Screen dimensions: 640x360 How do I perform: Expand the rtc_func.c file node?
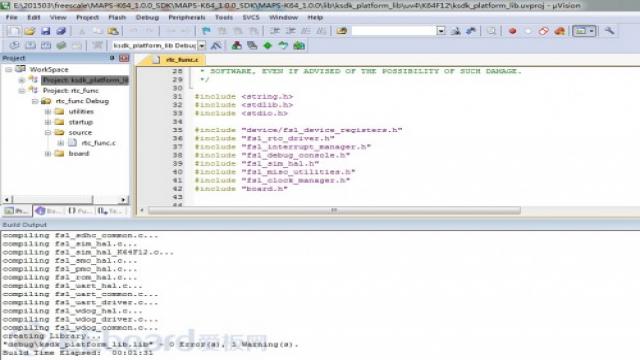point(60,143)
